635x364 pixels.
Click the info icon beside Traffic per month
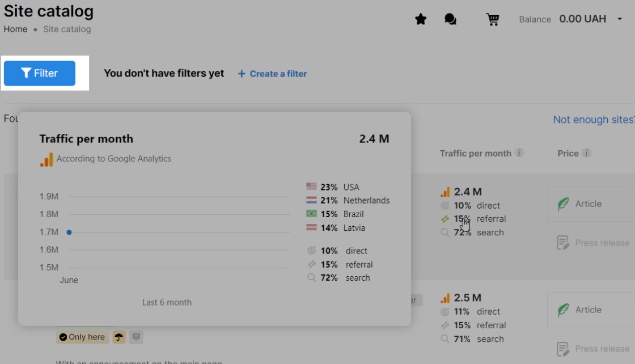519,153
